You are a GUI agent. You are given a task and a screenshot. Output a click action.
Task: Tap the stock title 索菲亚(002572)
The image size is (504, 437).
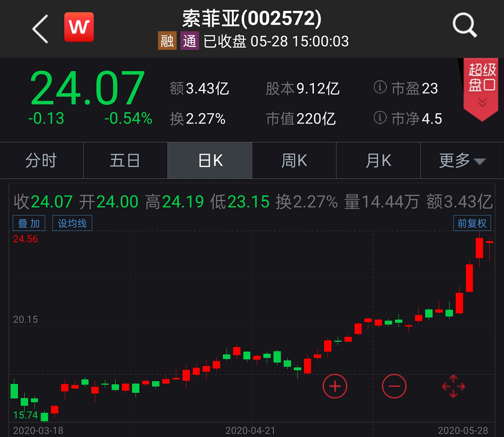[252, 18]
